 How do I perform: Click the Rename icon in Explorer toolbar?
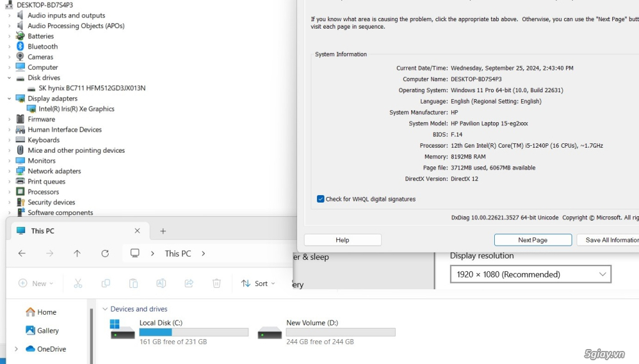[161, 284]
